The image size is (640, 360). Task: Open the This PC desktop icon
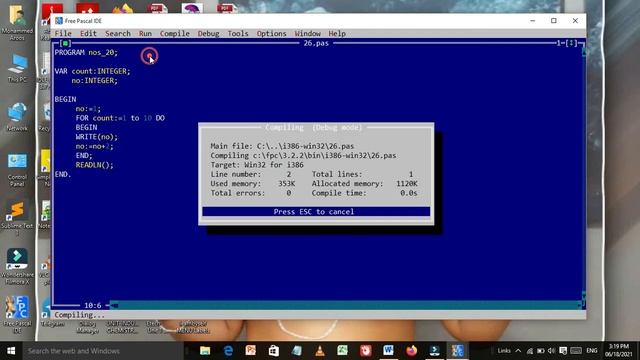pyautogui.click(x=17, y=68)
